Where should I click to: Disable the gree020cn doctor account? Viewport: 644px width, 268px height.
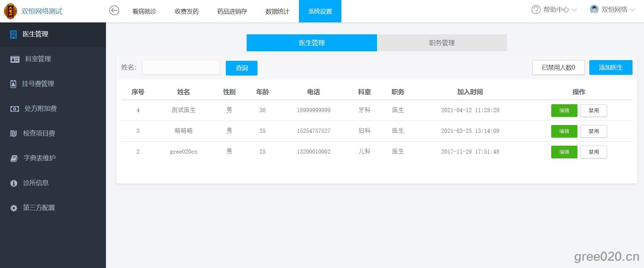593,152
